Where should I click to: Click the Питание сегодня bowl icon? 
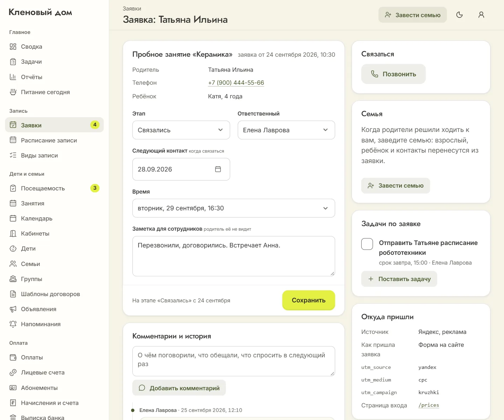[x=13, y=92]
